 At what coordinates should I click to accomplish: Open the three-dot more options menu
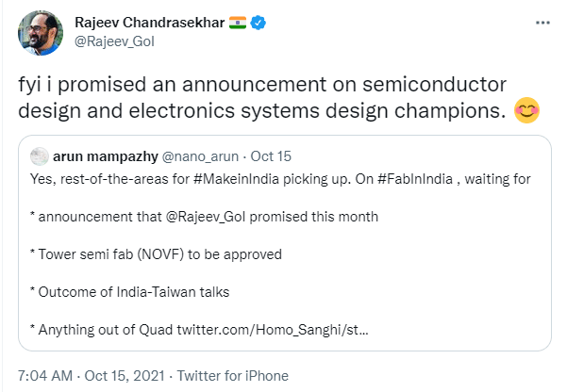[538, 22]
